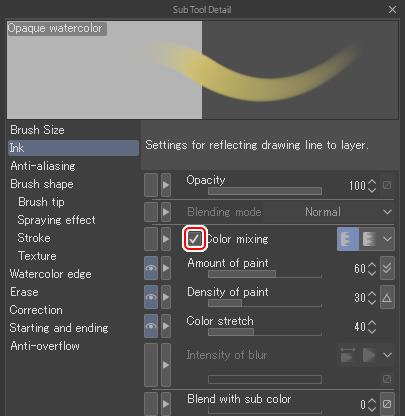
Task: Open the Starting and ending category
Action: click(59, 328)
